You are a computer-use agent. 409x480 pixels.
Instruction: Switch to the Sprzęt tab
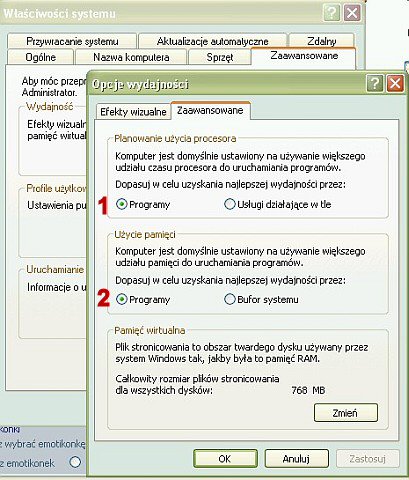pyautogui.click(x=219, y=57)
